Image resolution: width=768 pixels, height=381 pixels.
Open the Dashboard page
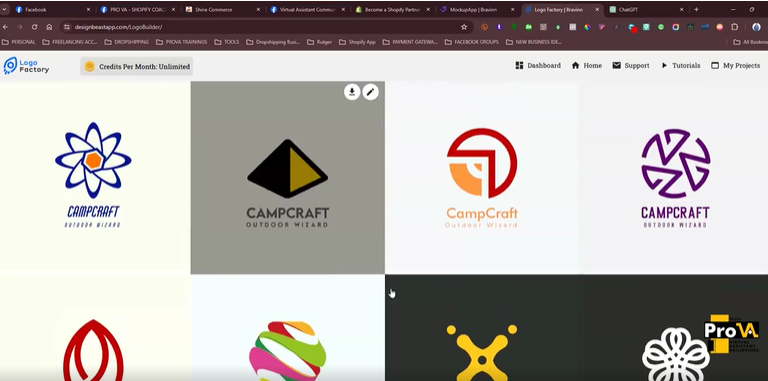[538, 66]
